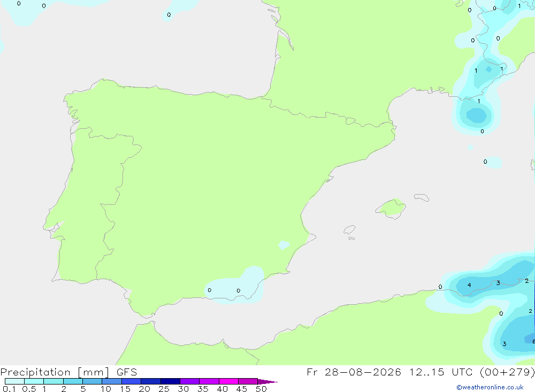
Task: Click the legend label '50'
Action: click(261, 389)
